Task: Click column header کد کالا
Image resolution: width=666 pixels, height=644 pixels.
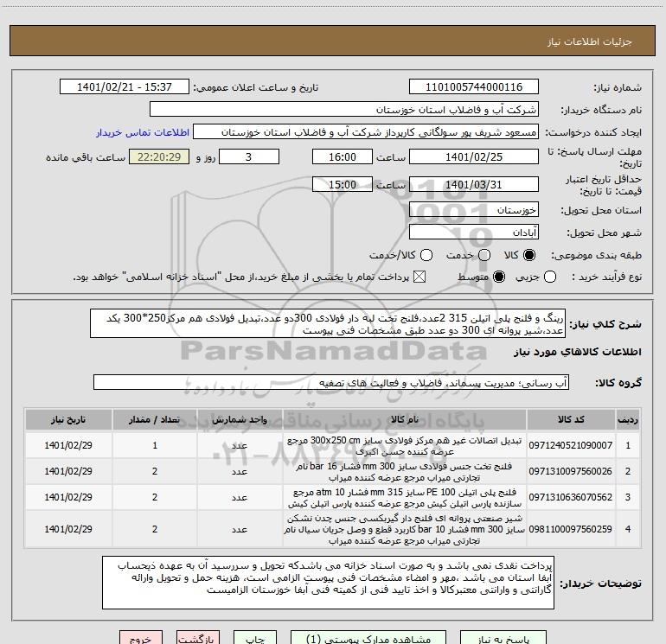Action: click(571, 419)
